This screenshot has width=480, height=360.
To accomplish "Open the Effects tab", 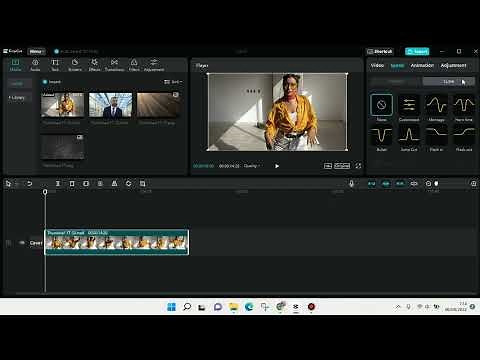I will click(94, 65).
